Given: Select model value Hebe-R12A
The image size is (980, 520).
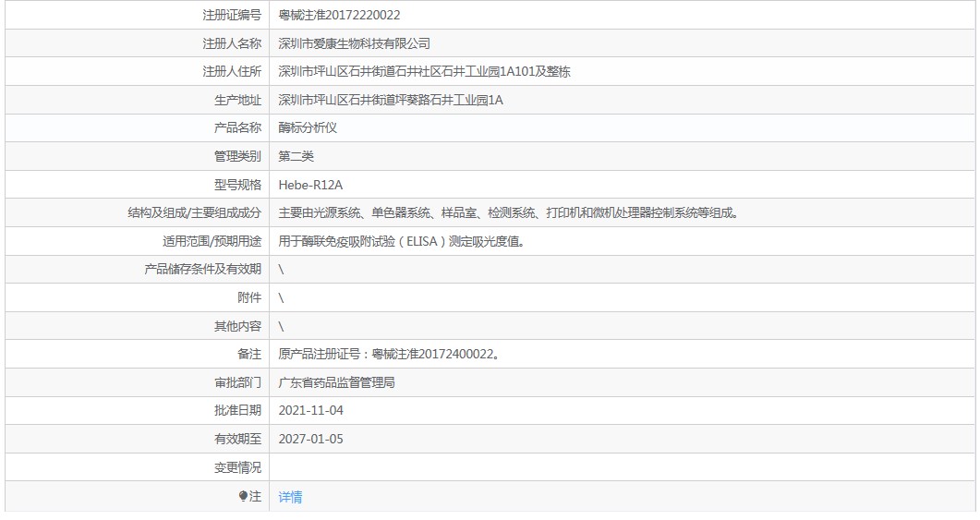Looking at the screenshot, I should (310, 185).
